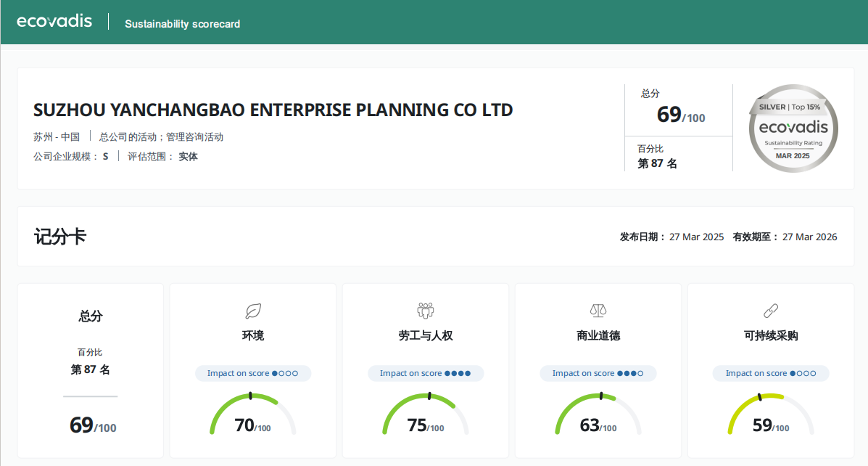The image size is (868, 466).
Task: Click Impact on score badge under 可持续采购
Action: coord(771,374)
